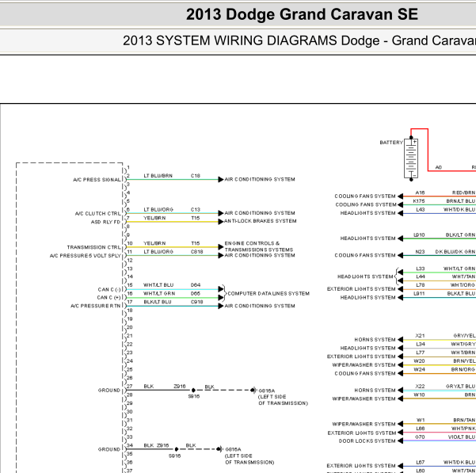Click the C818 circuit code
The width and height of the screenshot is (476, 473).
tap(196, 252)
